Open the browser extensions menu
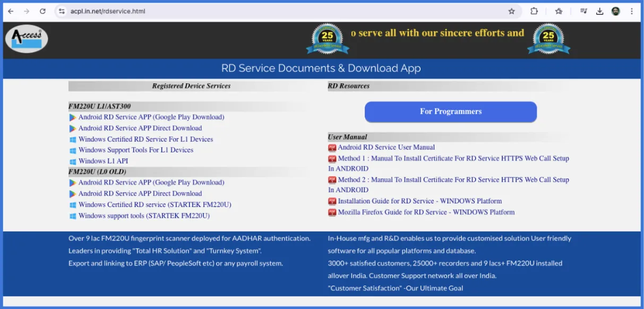 [x=535, y=11]
